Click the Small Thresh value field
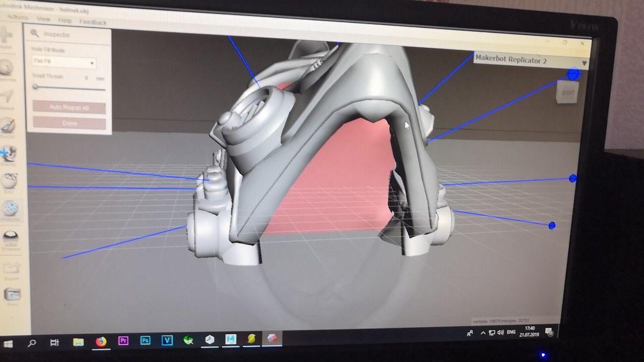 coord(87,78)
